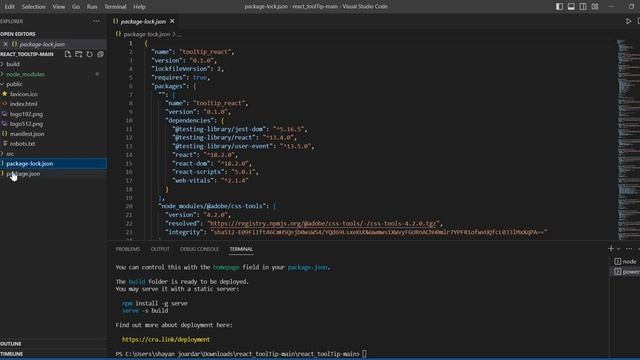Click manifest.json braces icon
This screenshot has height=360, width=640.
coord(5,133)
